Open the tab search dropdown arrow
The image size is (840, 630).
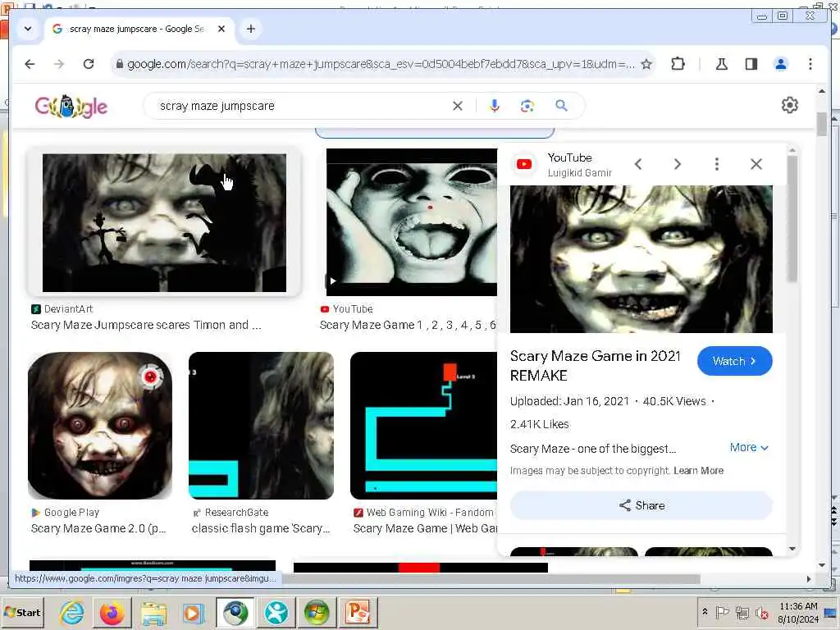pos(28,29)
